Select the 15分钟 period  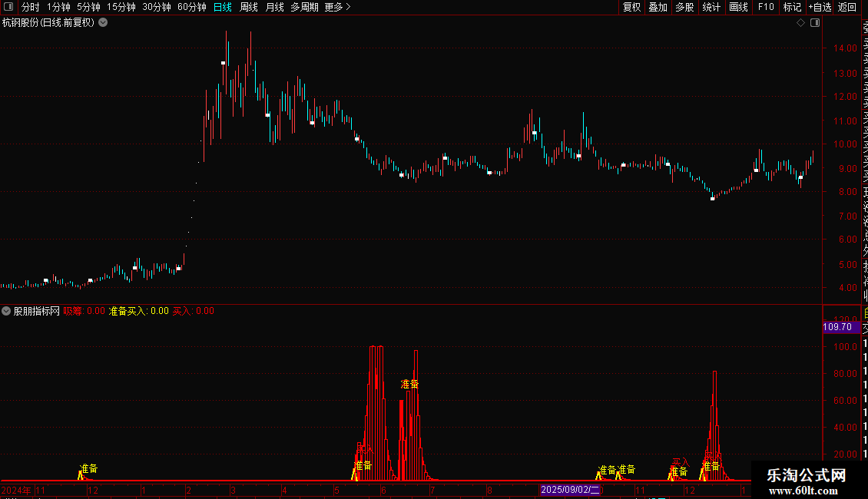tap(121, 7)
